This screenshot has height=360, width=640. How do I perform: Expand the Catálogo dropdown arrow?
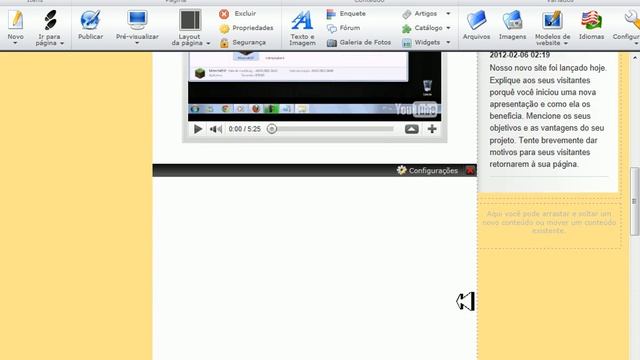pos(448,28)
